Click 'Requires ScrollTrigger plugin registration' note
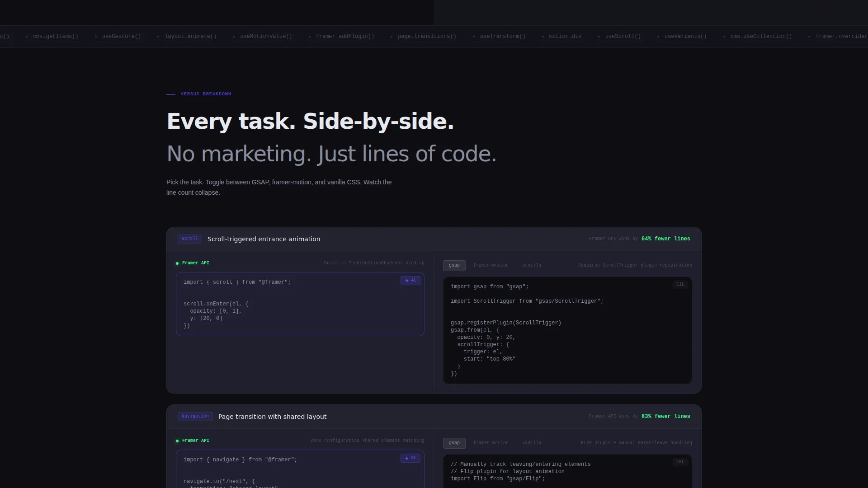868x488 pixels. [x=635, y=265]
